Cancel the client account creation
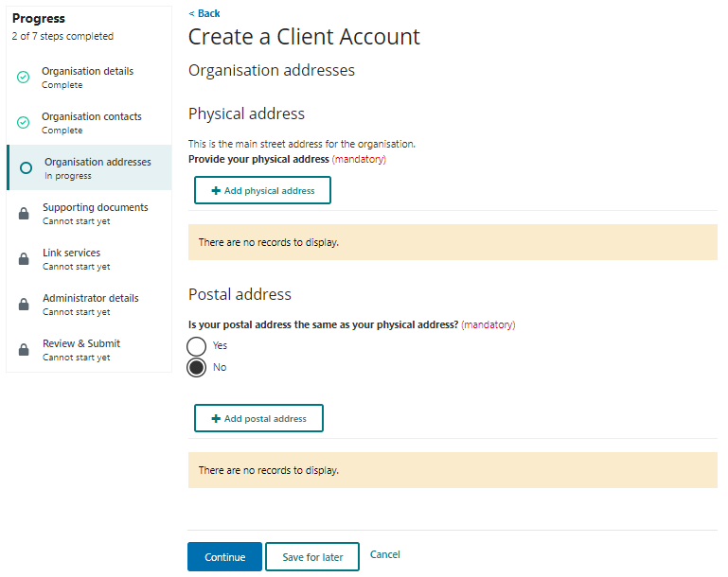Screen dimensions: 728x577 (385, 554)
